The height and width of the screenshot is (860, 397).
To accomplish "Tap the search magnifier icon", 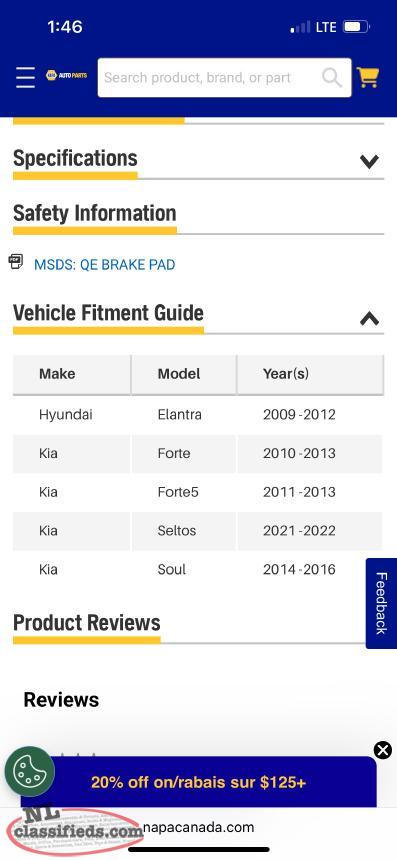I will (332, 77).
